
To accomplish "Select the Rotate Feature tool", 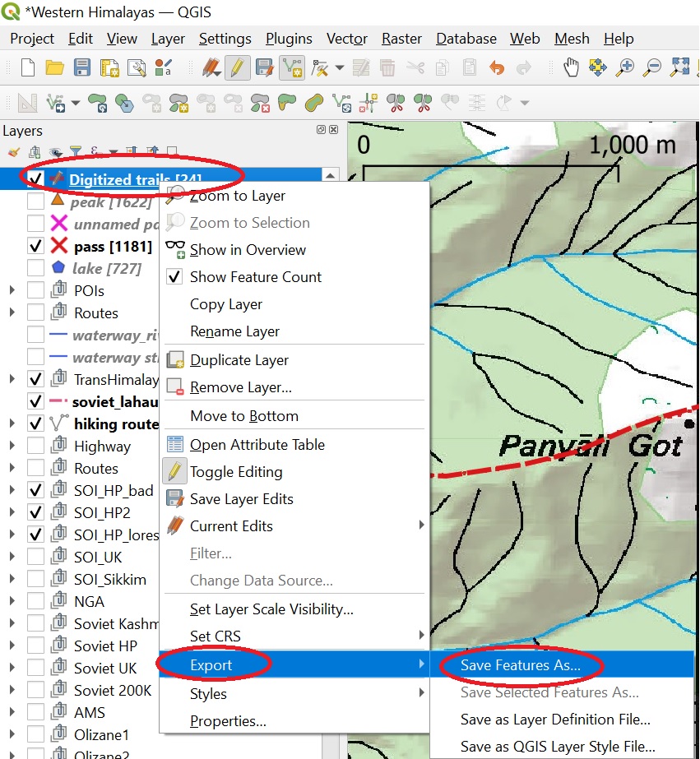I will pos(98,103).
